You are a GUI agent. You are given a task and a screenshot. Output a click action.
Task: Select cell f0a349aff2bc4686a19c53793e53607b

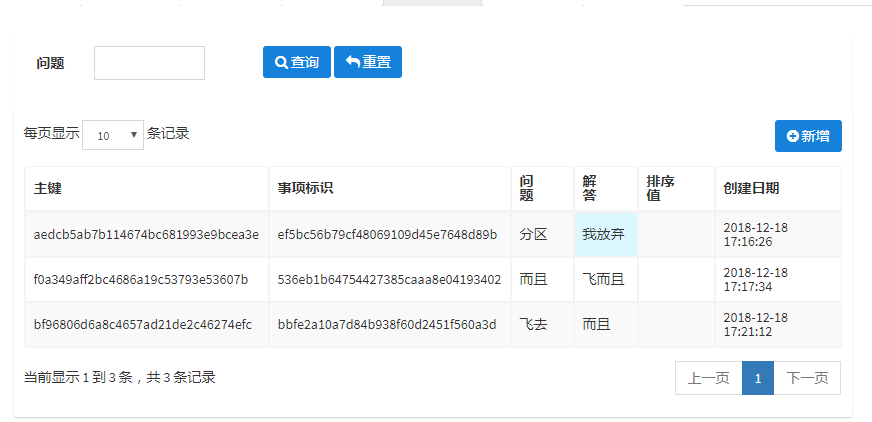pyautogui.click(x=146, y=280)
